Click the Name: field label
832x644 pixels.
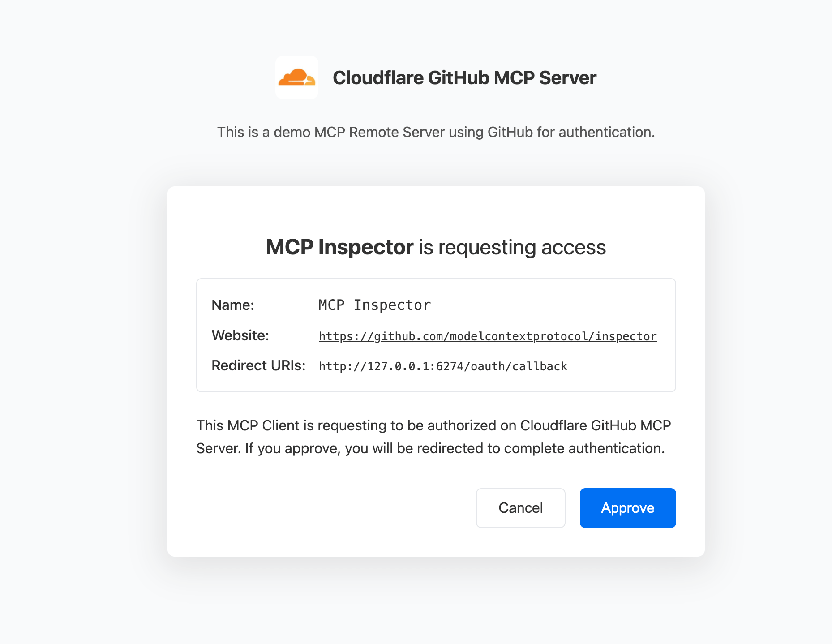[233, 305]
